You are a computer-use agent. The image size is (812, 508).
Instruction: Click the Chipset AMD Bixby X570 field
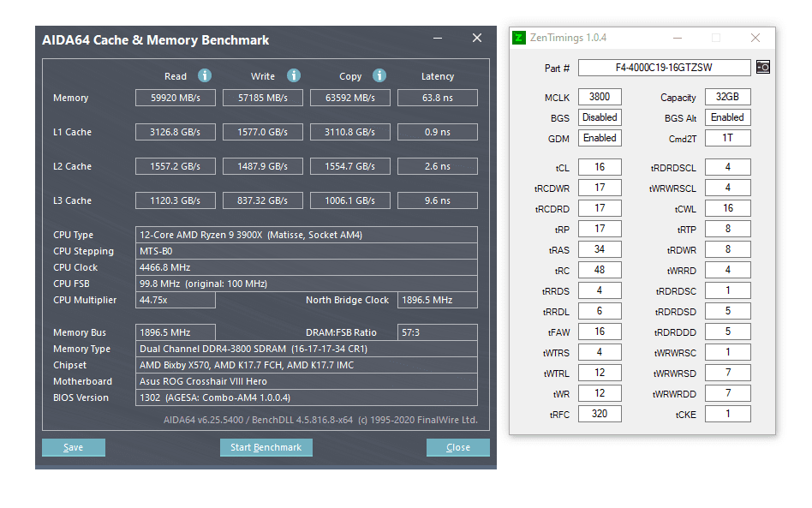(x=307, y=365)
